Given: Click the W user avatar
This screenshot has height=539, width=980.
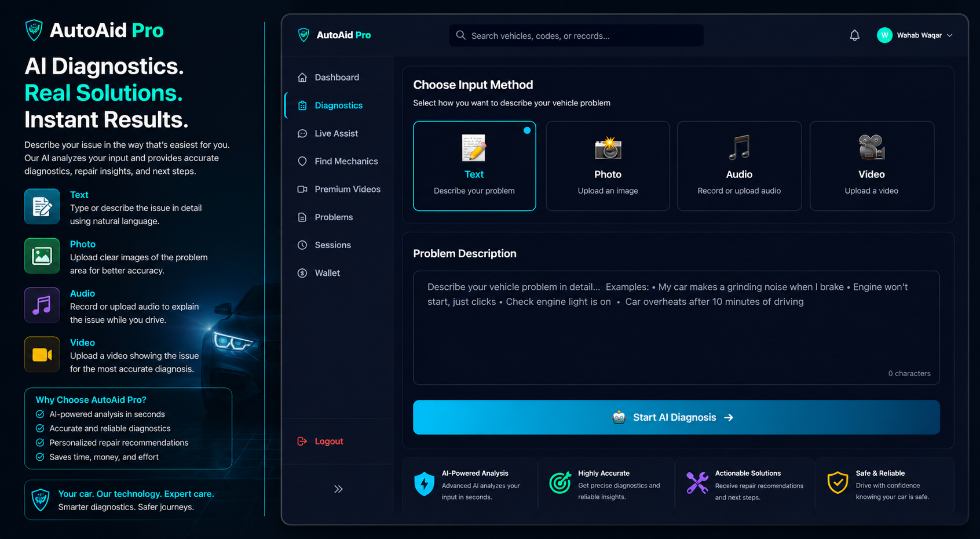Looking at the screenshot, I should [x=884, y=35].
